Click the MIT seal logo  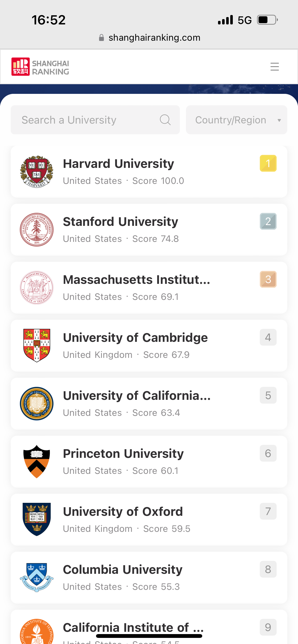tap(37, 288)
